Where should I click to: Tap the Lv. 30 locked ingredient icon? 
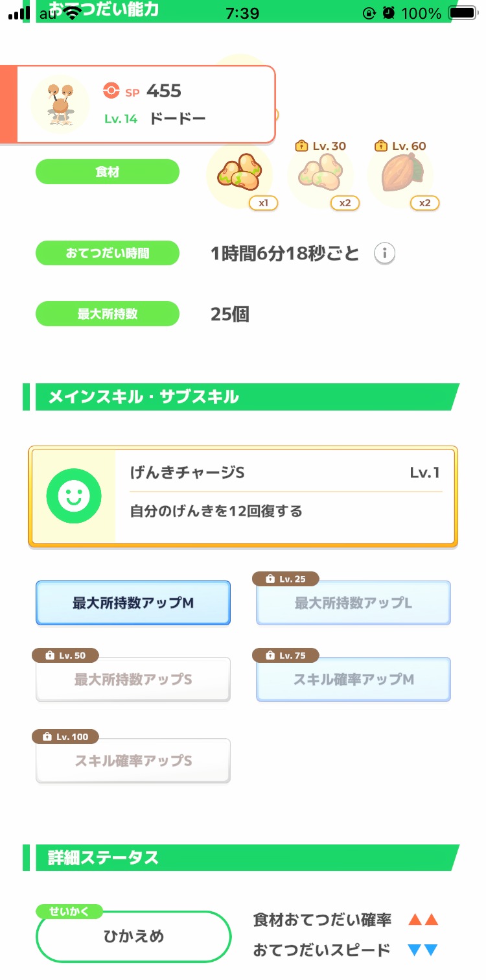click(x=320, y=173)
